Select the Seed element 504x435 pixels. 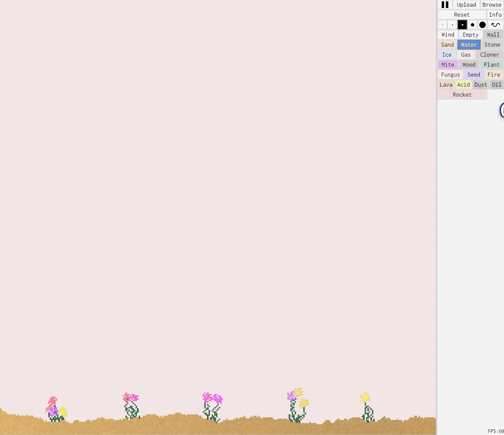coord(474,75)
